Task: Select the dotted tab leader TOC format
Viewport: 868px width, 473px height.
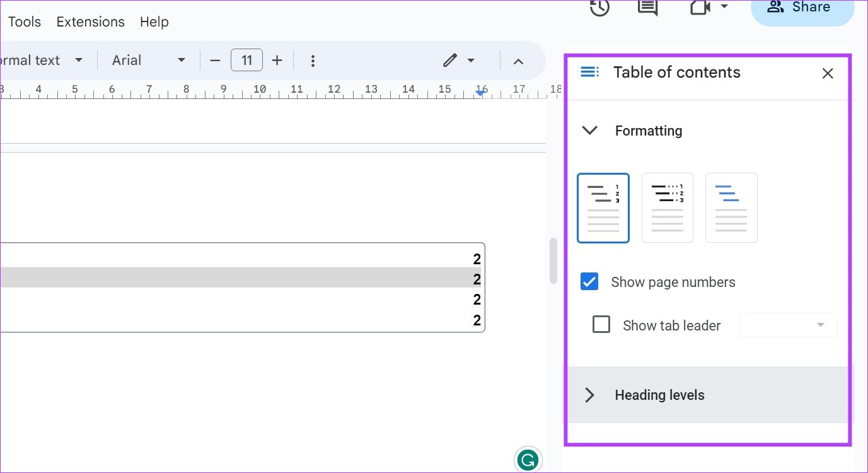Action: tap(668, 208)
